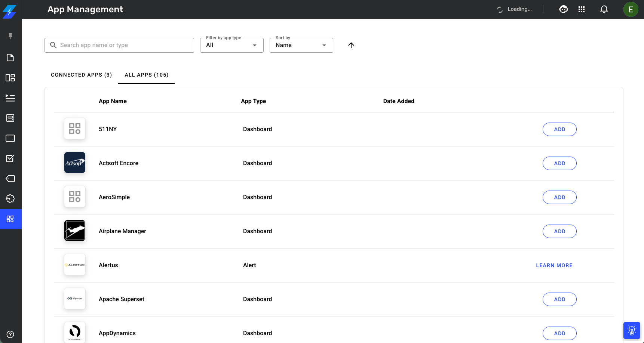Click the 511NY app icon

click(x=75, y=129)
